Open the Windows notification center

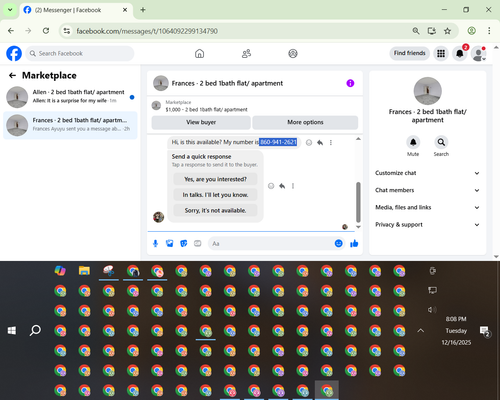[484, 331]
